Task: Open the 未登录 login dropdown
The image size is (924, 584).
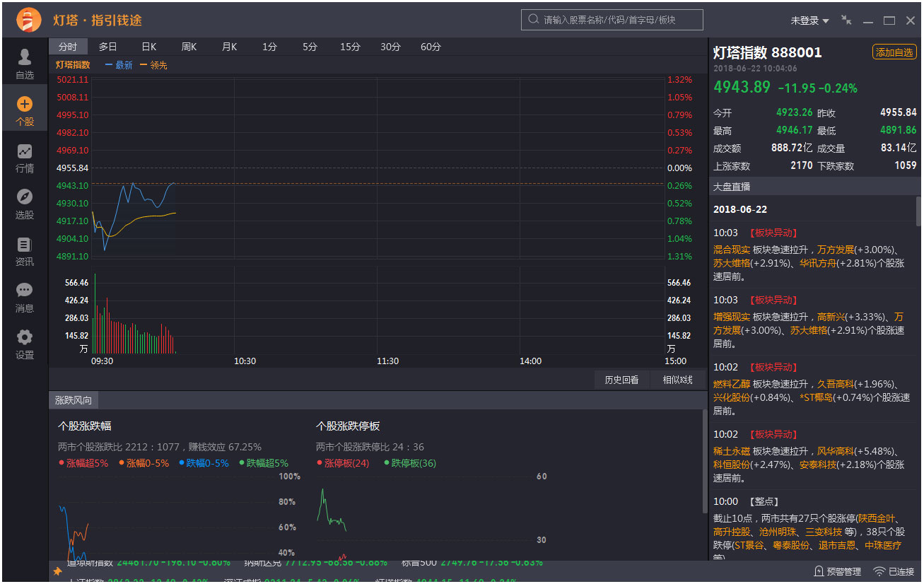Action: [x=809, y=21]
